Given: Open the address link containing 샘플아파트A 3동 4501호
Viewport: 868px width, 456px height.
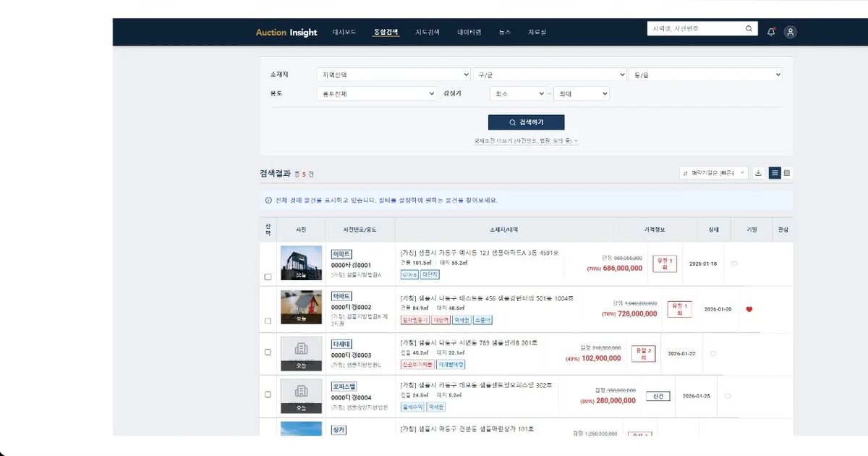Looking at the screenshot, I should pyautogui.click(x=480, y=253).
